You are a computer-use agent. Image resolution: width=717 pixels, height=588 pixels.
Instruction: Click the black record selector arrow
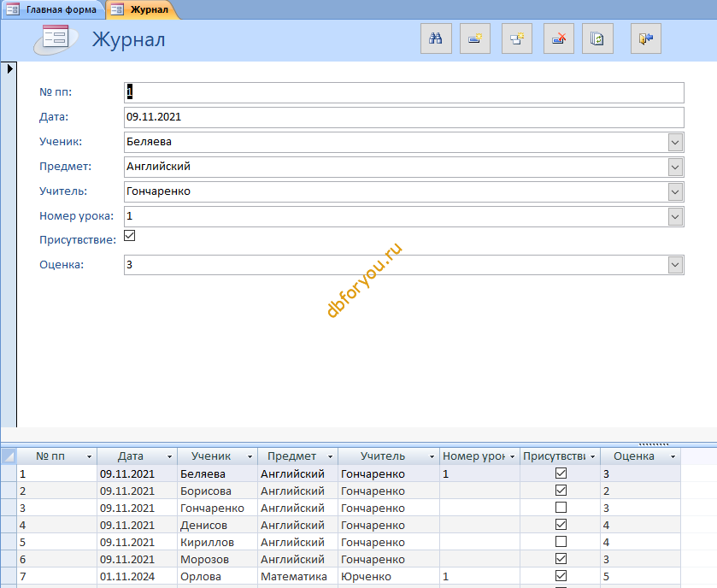tap(9, 69)
